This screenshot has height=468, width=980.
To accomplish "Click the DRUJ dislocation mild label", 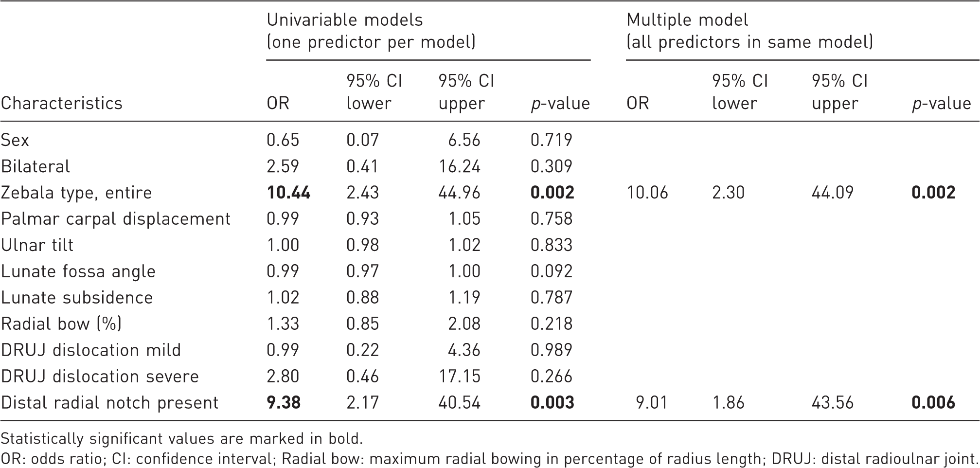I will coord(91,350).
